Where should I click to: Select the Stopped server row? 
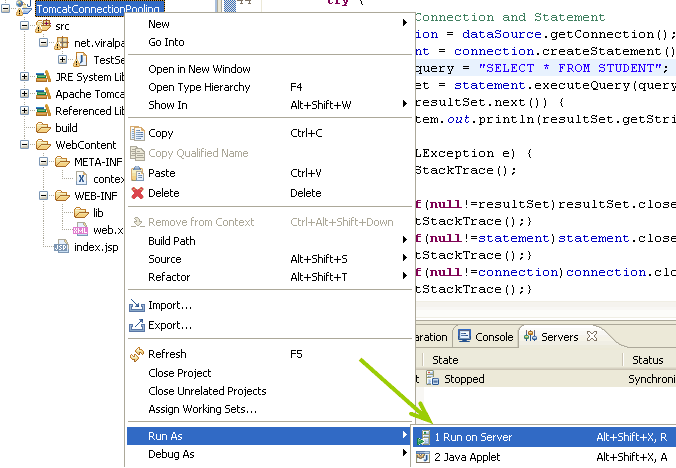(545, 379)
